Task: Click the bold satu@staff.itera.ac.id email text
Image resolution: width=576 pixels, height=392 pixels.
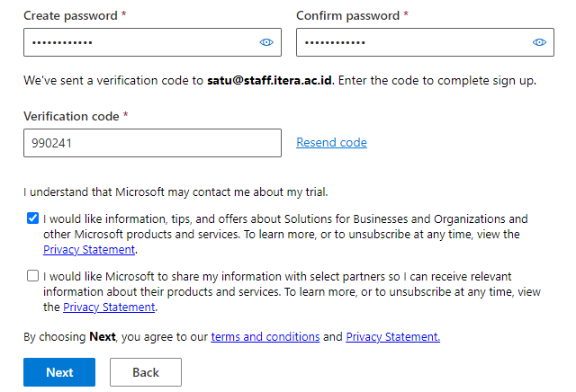Action: [269, 81]
